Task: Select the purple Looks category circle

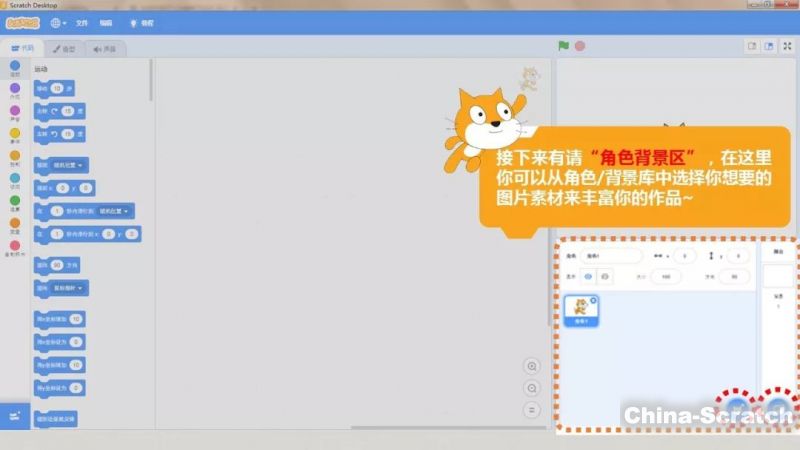Action: point(14,89)
